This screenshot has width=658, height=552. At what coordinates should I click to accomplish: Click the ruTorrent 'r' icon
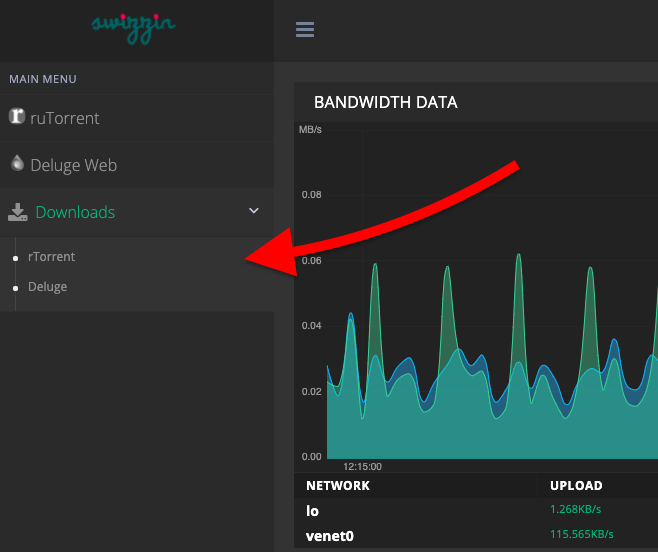coord(17,116)
